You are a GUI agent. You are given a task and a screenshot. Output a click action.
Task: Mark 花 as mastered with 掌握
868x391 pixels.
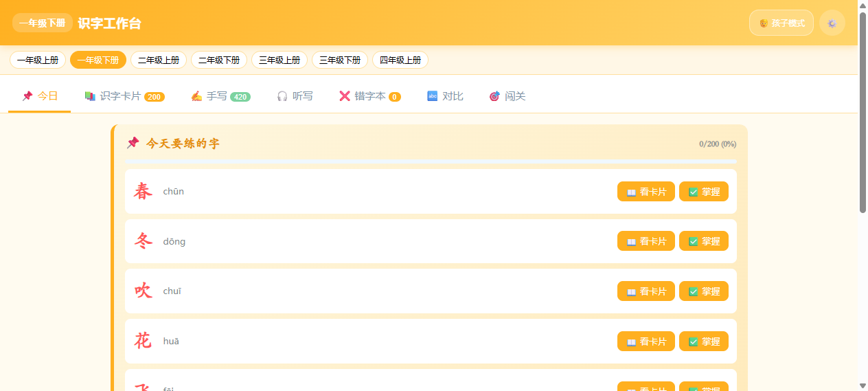point(704,342)
